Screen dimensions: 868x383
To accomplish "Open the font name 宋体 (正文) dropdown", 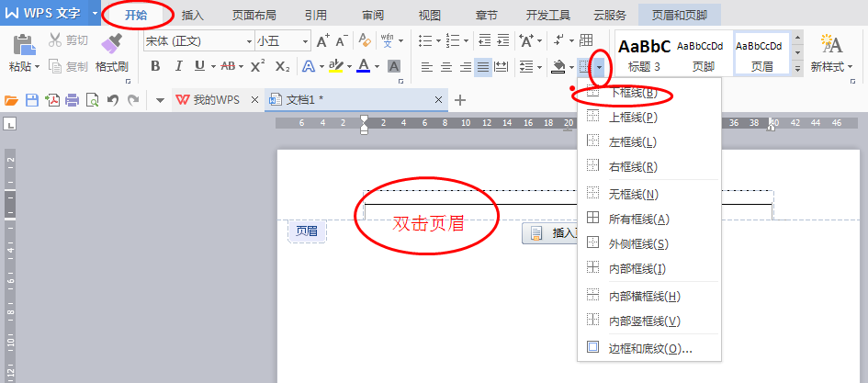I will (249, 41).
